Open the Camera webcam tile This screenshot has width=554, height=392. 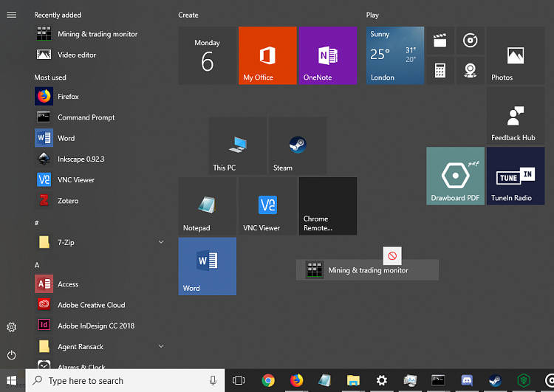pos(471,71)
